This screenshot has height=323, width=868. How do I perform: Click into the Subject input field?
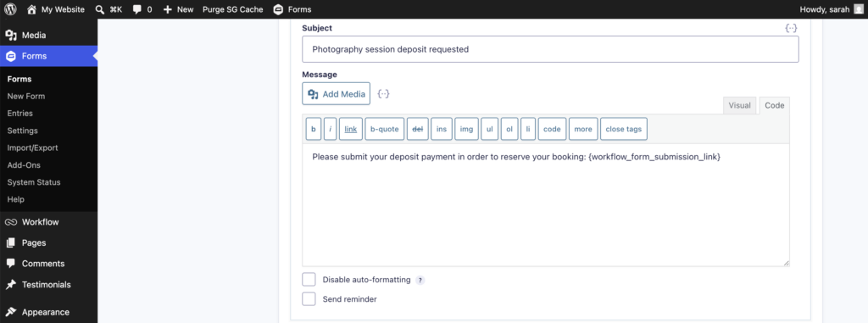(x=550, y=49)
